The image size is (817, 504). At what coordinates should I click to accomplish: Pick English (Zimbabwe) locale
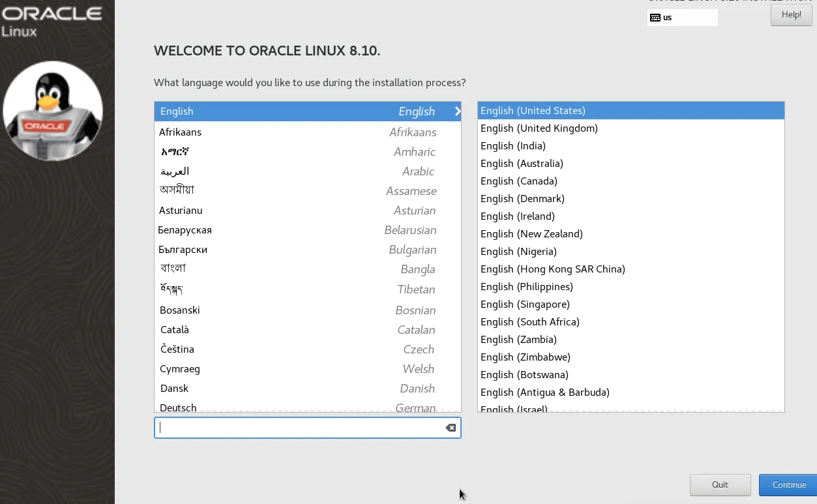(631, 357)
